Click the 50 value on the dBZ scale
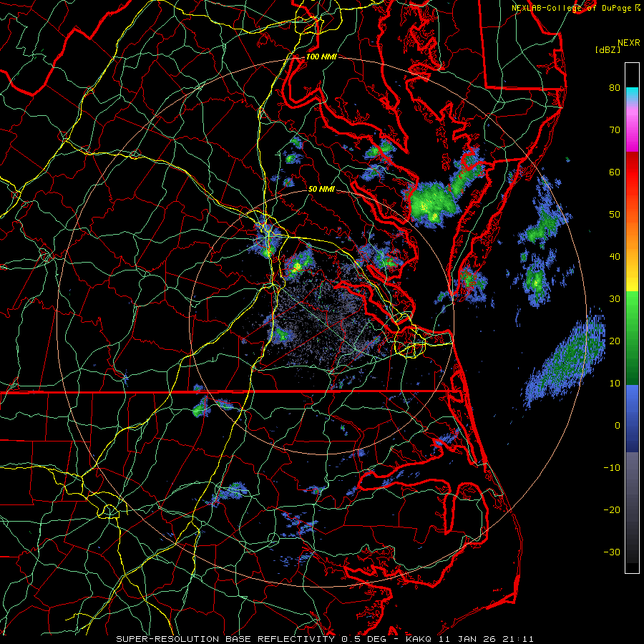The height and width of the screenshot is (644, 644). pos(615,215)
